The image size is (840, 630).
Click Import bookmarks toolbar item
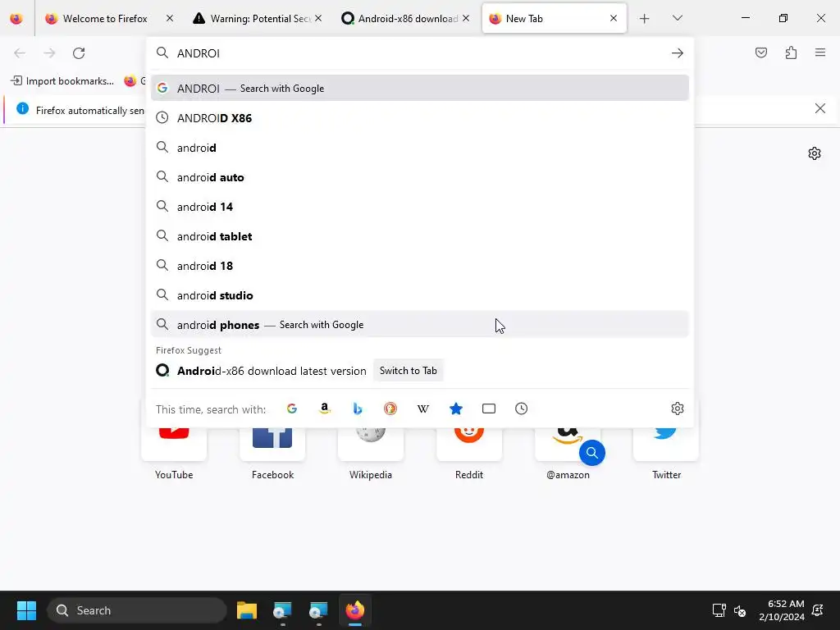62,81
